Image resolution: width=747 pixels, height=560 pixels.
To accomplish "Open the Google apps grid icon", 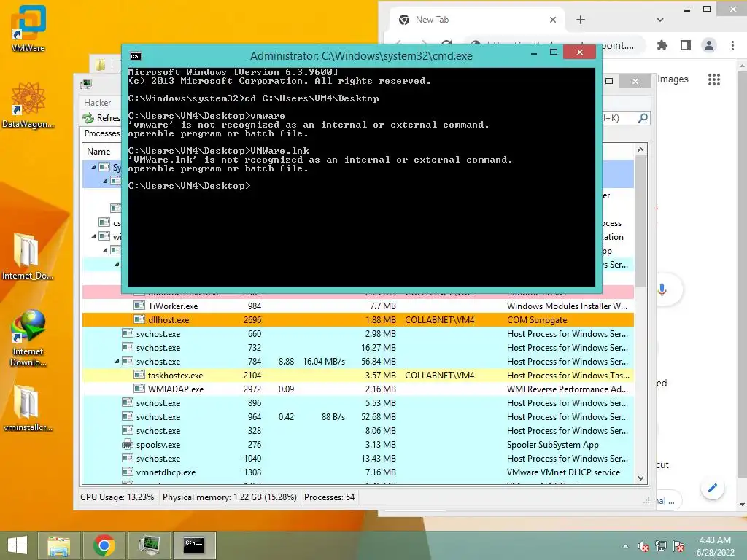I will tap(713, 79).
